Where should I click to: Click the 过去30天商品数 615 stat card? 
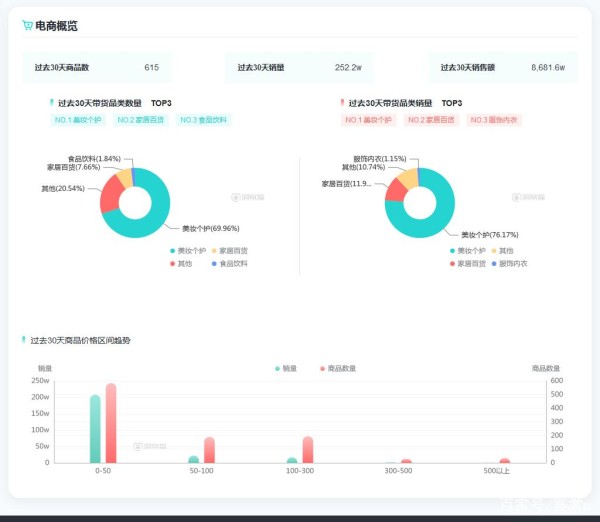pyautogui.click(x=96, y=68)
